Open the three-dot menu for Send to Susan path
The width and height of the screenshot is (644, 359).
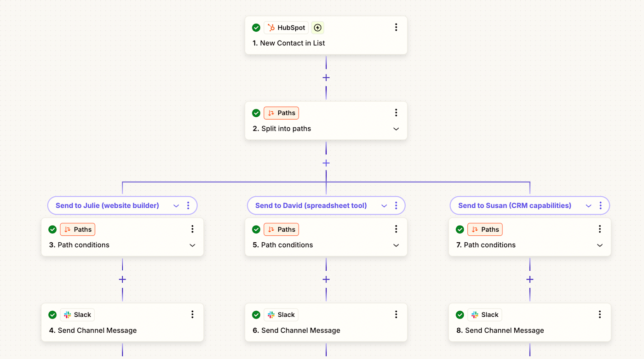tap(600, 205)
